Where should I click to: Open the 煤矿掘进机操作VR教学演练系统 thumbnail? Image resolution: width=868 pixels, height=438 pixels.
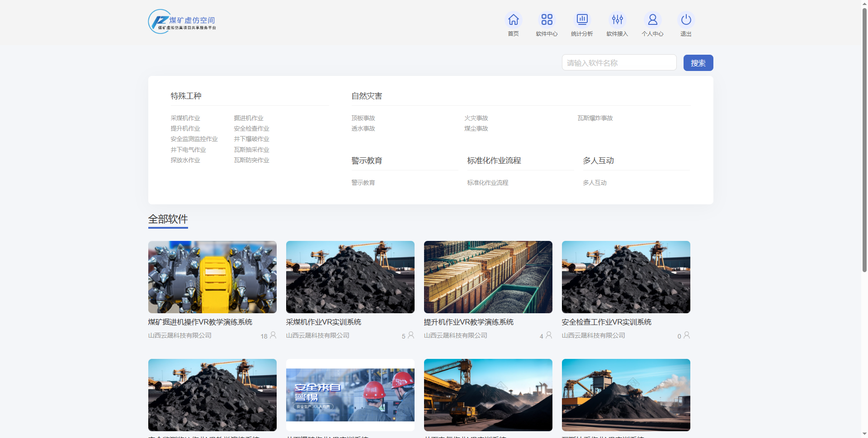(x=212, y=277)
